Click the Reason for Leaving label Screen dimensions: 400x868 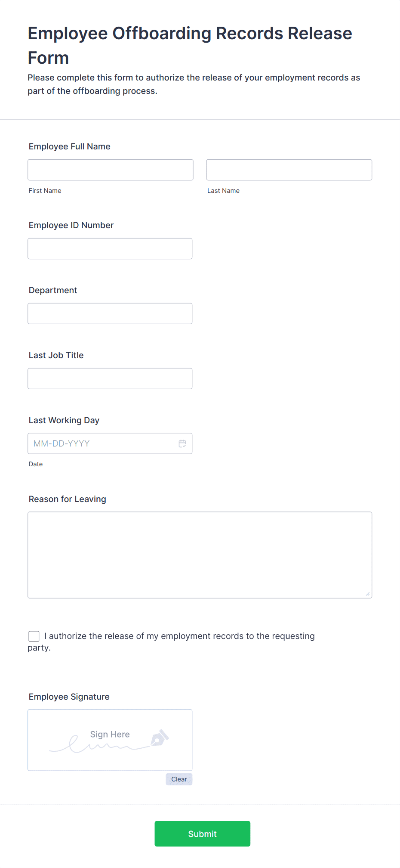pyautogui.click(x=68, y=499)
